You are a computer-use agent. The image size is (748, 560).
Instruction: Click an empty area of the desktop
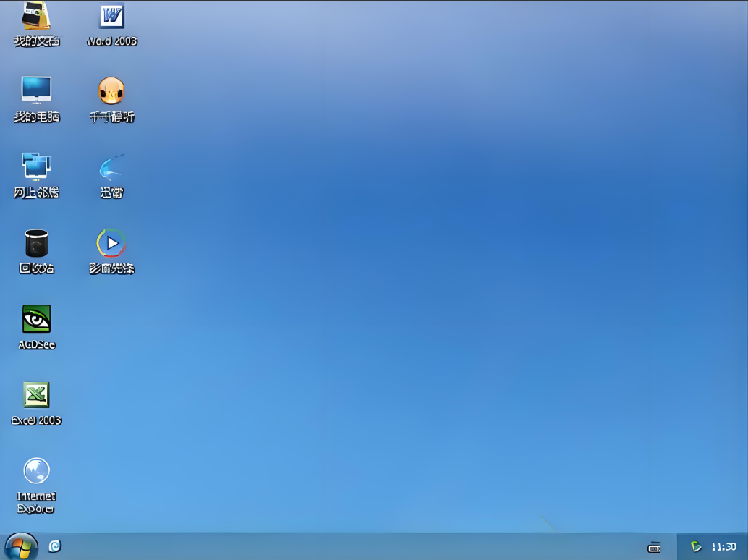398,289
